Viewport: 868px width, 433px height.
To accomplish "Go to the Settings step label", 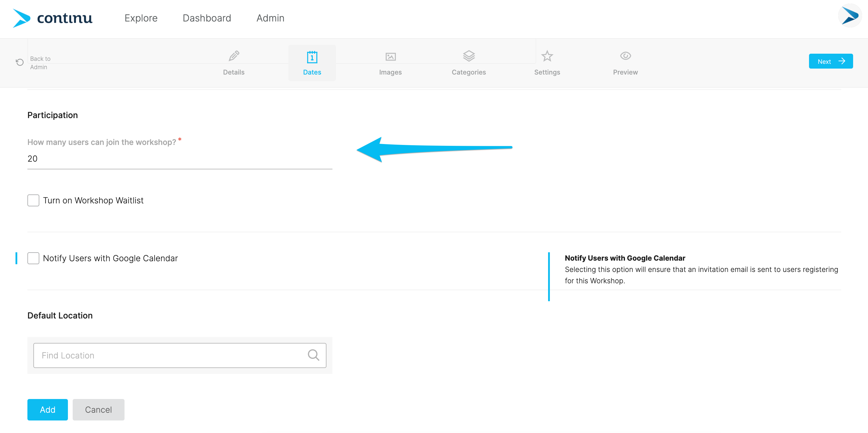I will [x=547, y=72].
